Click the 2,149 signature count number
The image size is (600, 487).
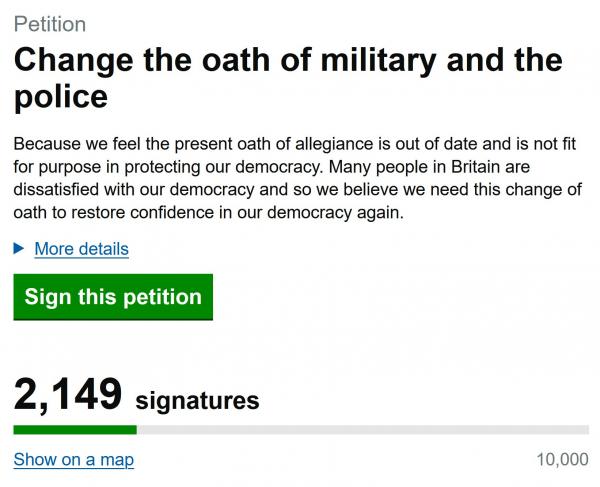click(x=67, y=395)
